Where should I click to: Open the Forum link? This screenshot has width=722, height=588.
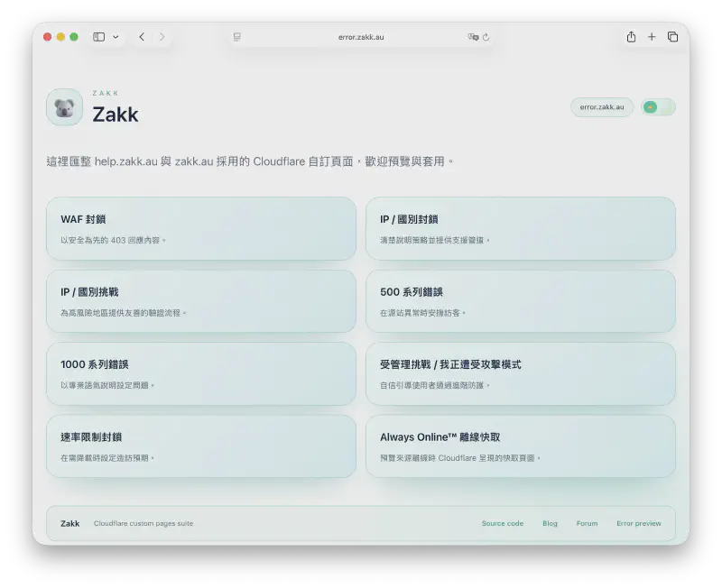coord(587,523)
